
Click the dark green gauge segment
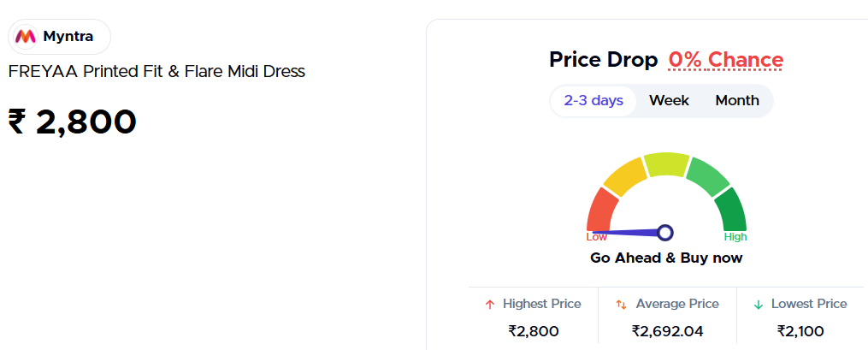(732, 209)
